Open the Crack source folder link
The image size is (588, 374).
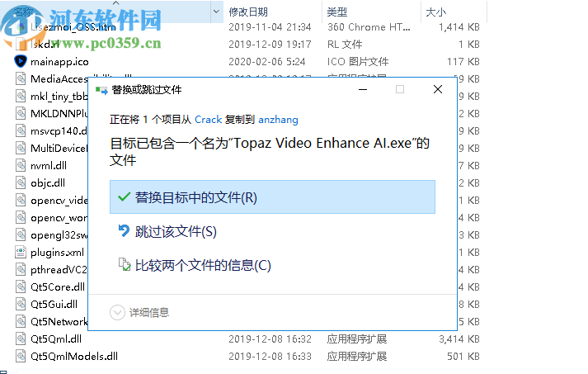click(x=208, y=120)
